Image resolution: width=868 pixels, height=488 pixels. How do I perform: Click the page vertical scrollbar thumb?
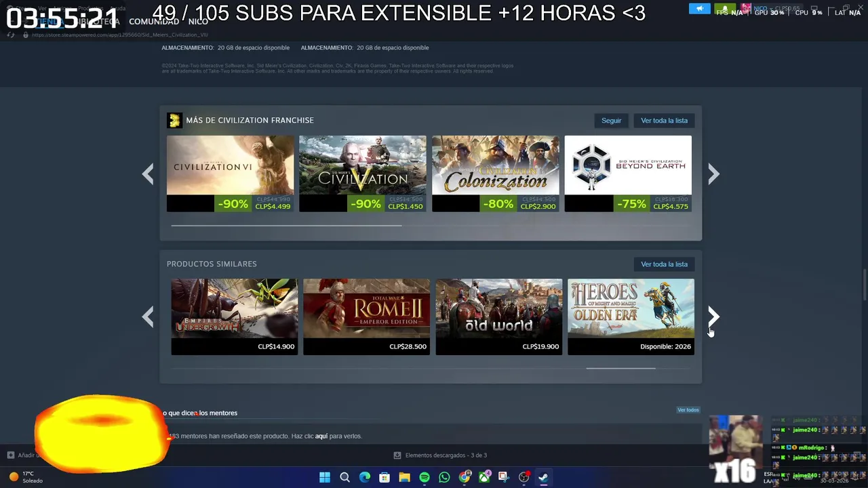point(864,285)
